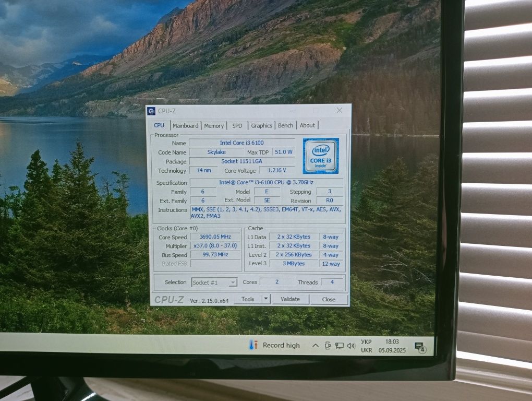Switch to the Memory tab
The width and height of the screenshot is (532, 401).
[214, 126]
